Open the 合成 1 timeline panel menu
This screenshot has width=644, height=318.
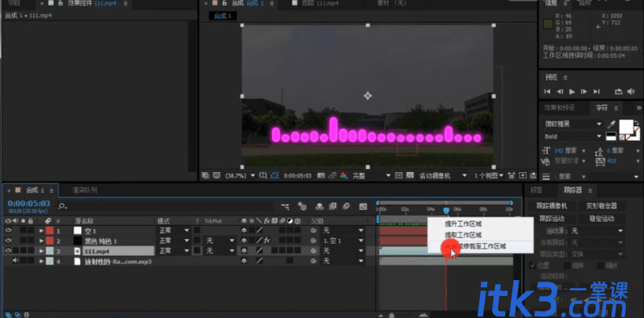(51, 190)
